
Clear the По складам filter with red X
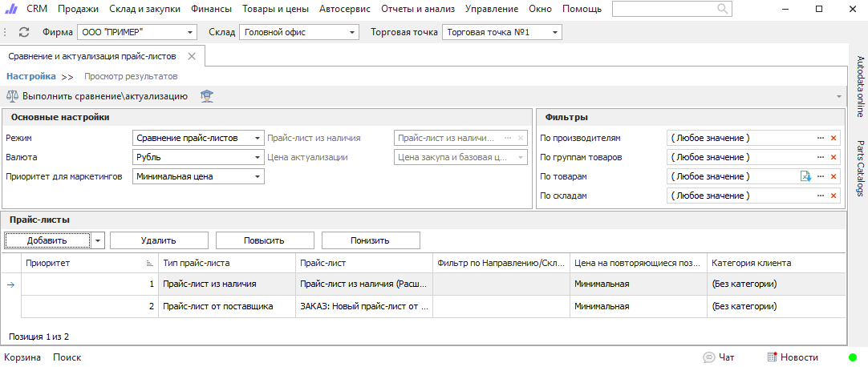point(834,196)
